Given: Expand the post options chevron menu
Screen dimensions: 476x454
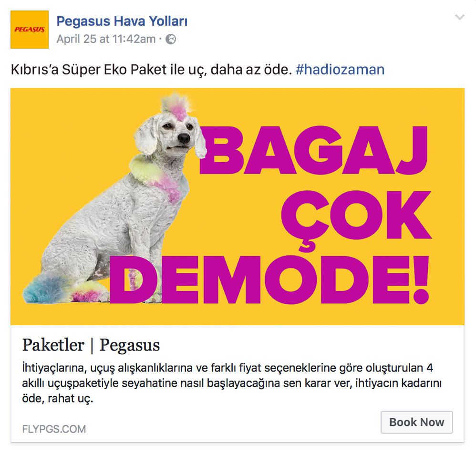Looking at the screenshot, I should (x=460, y=17).
